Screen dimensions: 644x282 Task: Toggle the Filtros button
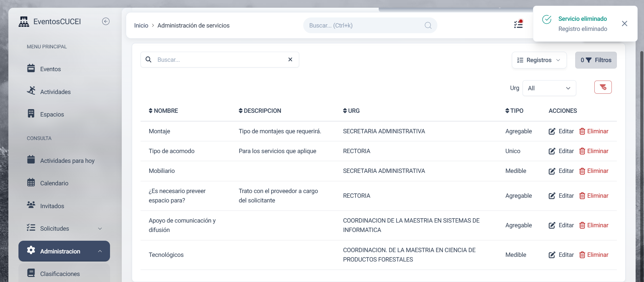coord(596,60)
